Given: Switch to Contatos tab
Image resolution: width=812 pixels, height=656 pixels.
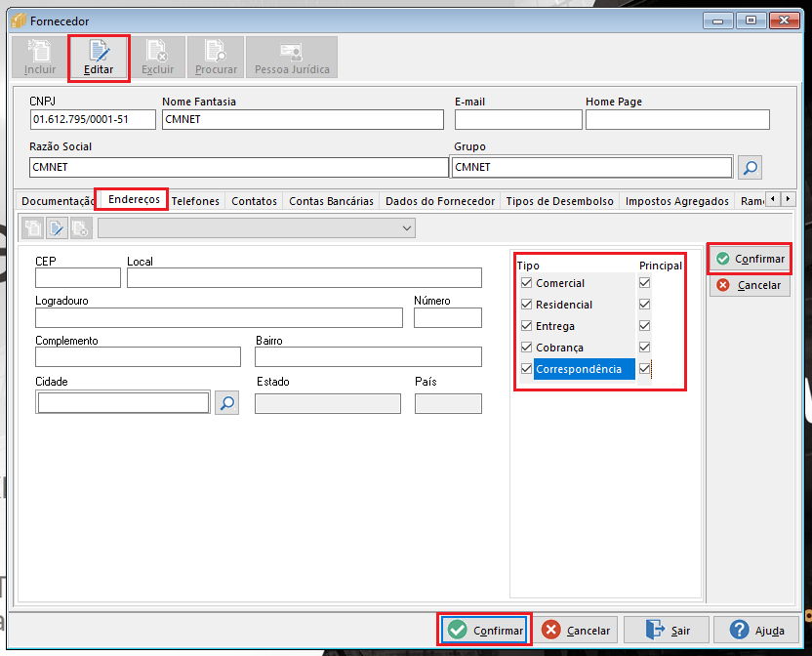Looking at the screenshot, I should click(x=254, y=201).
